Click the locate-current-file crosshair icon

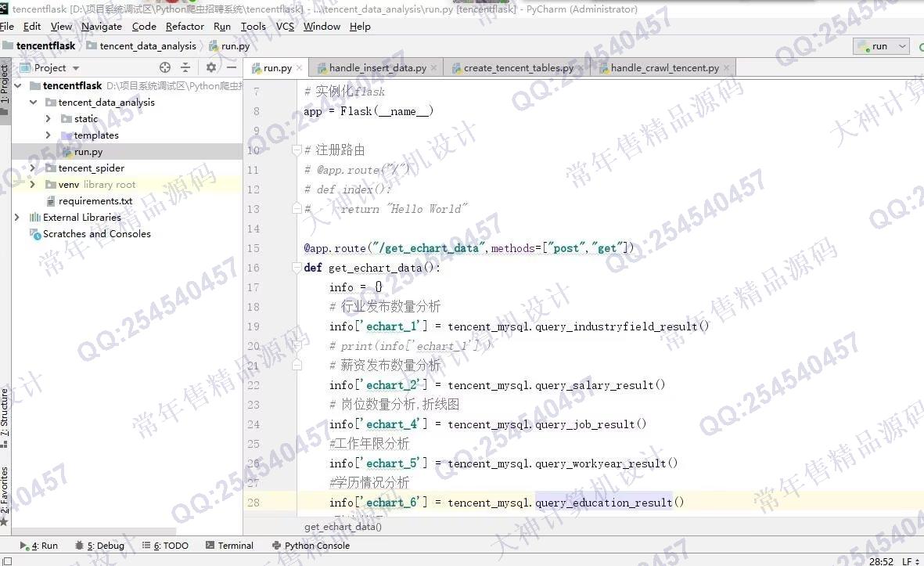(x=165, y=67)
